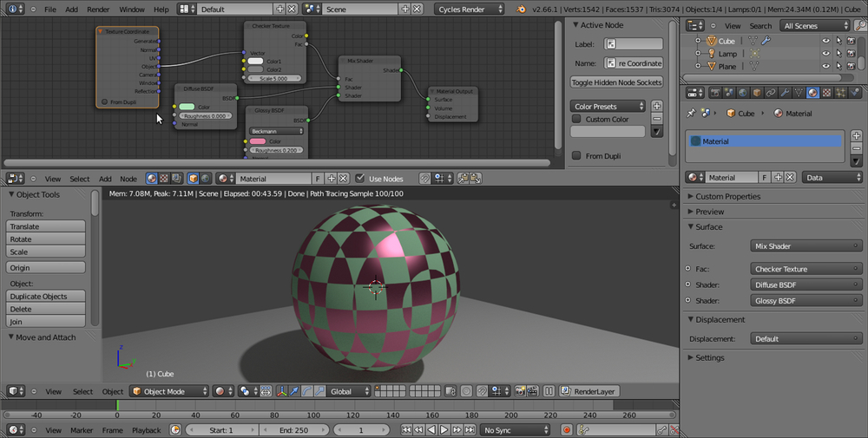868x438 pixels.
Task: Enable the Custom Color checkbox
Action: pos(577,120)
